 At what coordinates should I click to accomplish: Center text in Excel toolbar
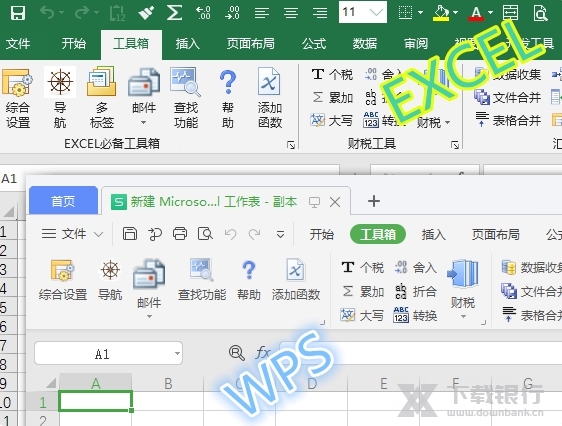tap(291, 13)
